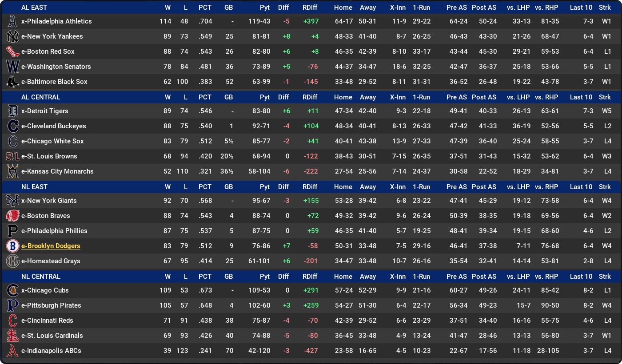
Task: Select the Boston Red Sox logo
Action: 12,51
